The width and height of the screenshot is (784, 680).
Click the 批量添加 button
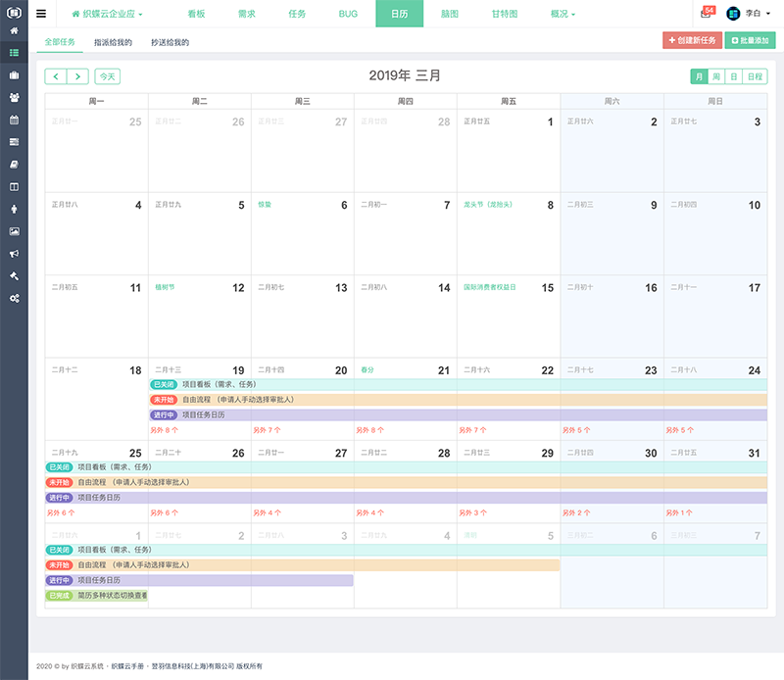coord(750,40)
